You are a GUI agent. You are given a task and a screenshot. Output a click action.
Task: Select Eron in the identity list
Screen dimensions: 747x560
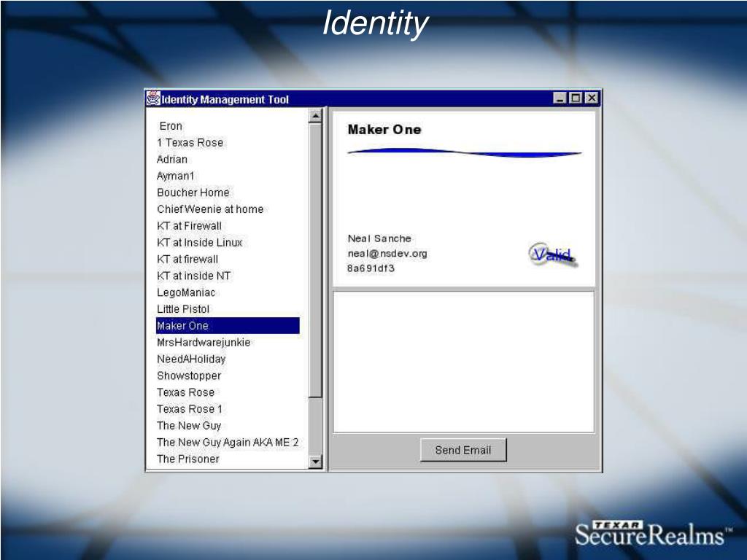pos(171,126)
